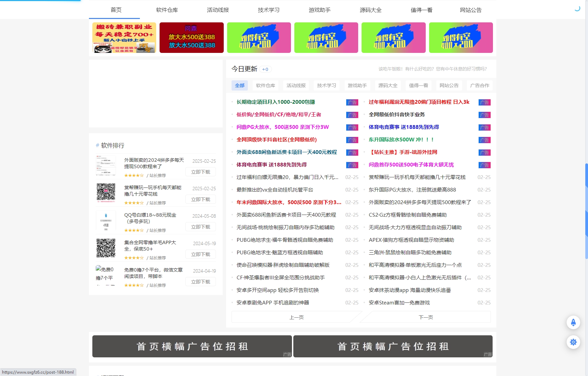
Task: Open link 安卓泰剧兔APP 手机追剧的神器
Action: 273,303
